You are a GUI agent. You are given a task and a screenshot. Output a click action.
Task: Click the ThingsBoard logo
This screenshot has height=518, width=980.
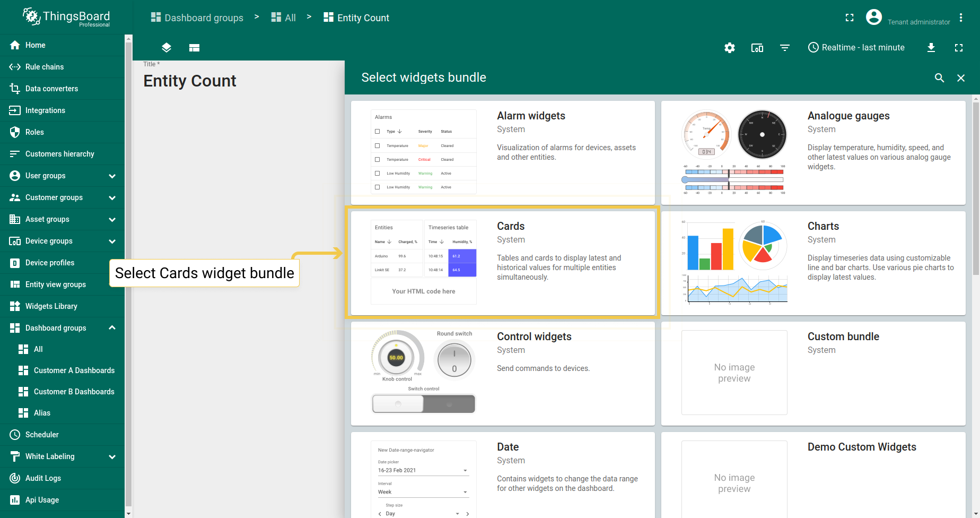[x=66, y=17]
